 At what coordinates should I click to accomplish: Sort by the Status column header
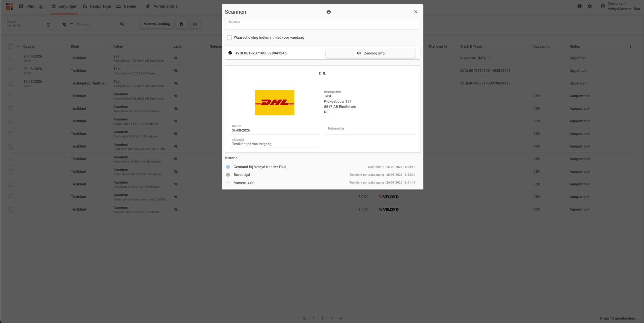[x=575, y=46]
